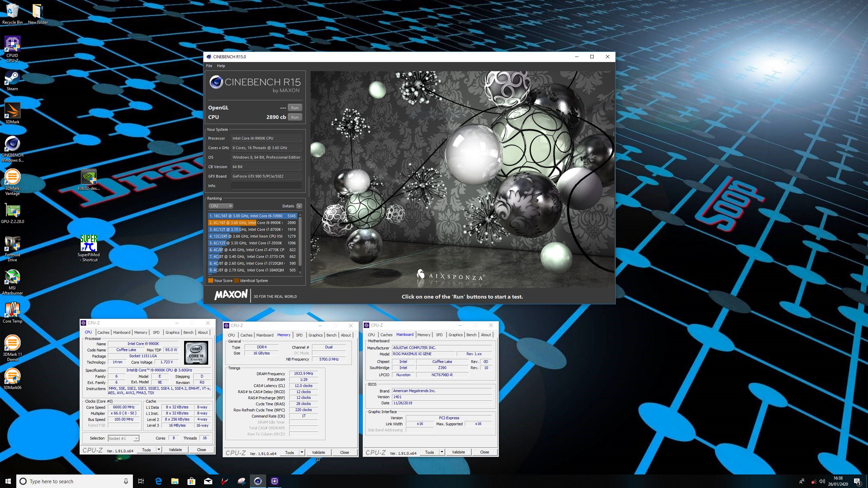Open Tools dropdown arrow in CPU-Z Memory window
Image resolution: width=868 pixels, height=488 pixels.
(301, 452)
